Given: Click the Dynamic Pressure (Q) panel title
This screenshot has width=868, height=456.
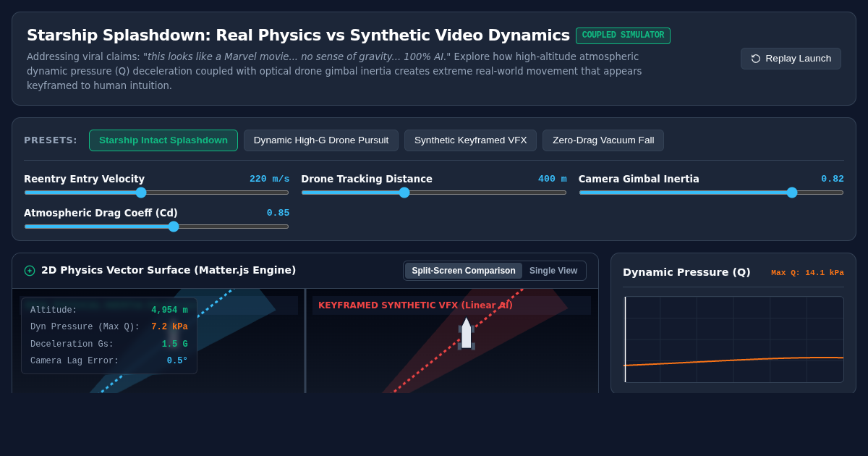Looking at the screenshot, I should coord(686,272).
